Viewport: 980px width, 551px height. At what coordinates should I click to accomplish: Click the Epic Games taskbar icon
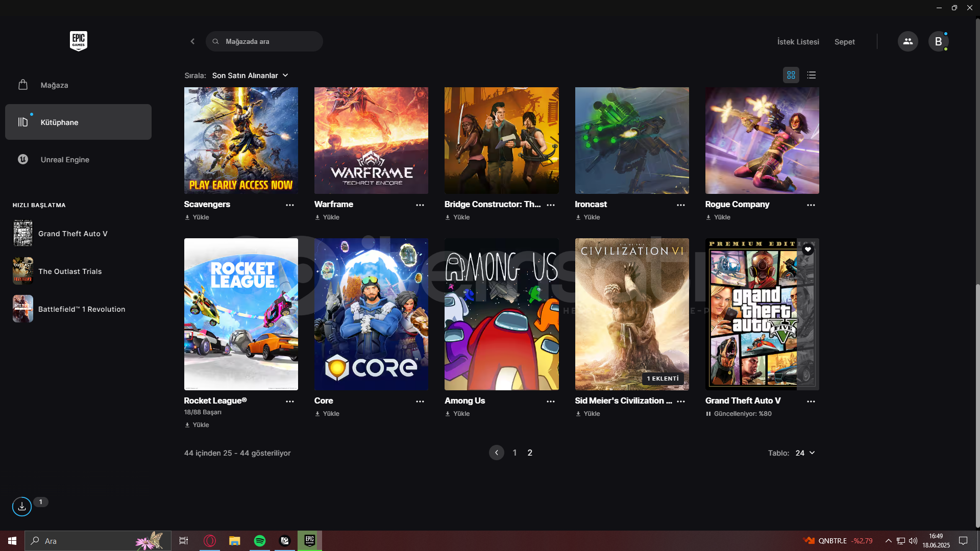310,541
